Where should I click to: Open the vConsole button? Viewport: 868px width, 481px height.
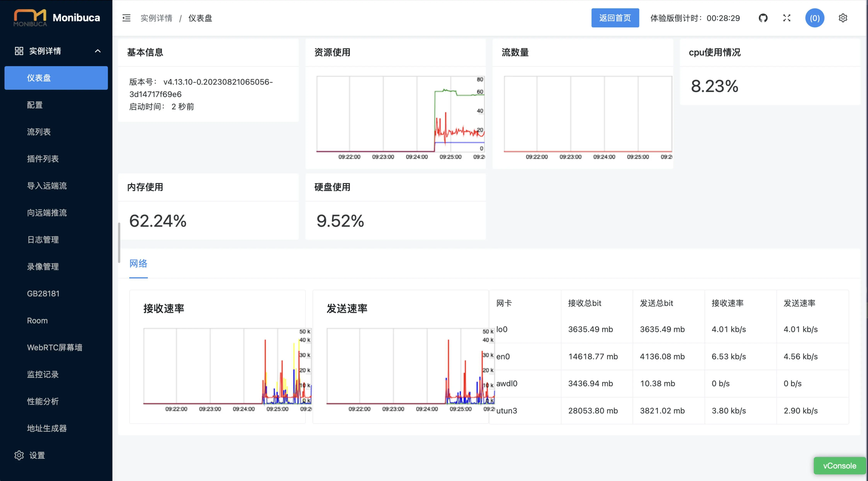(839, 466)
